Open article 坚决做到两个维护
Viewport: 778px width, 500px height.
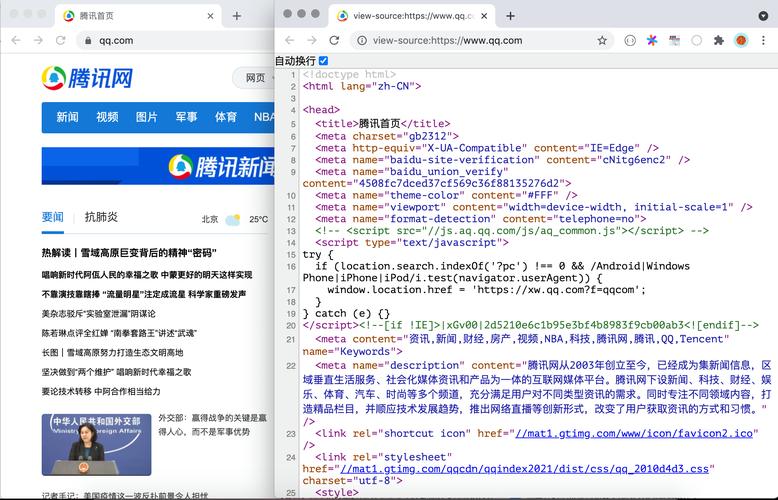[x=116, y=372]
